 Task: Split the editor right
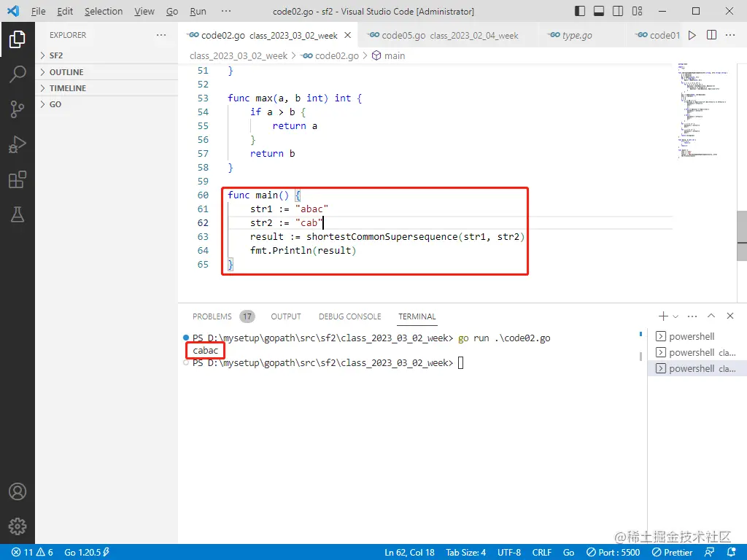point(711,35)
